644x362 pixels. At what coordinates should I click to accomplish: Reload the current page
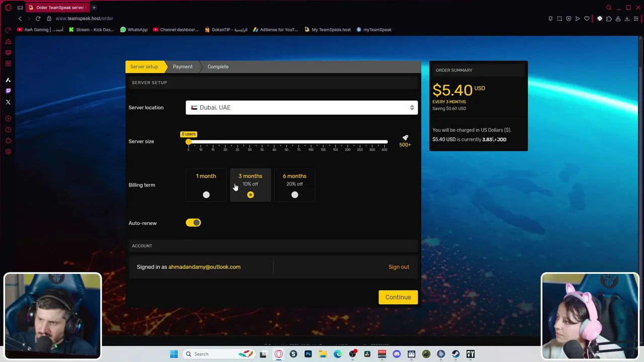click(38, 19)
